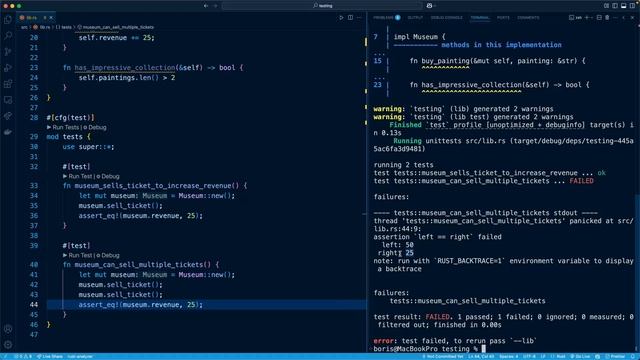Go forward with navigation arrow
This screenshot has height=360, width=640.
point(216,6)
